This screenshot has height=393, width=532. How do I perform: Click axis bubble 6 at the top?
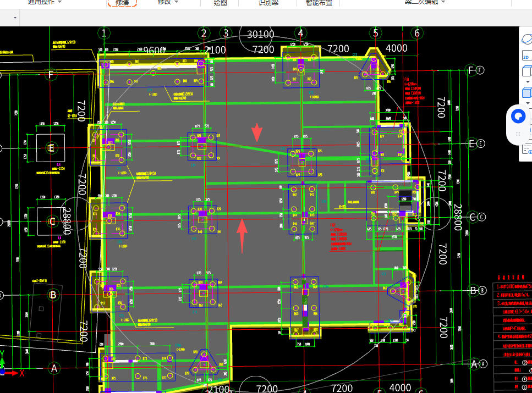click(x=417, y=33)
